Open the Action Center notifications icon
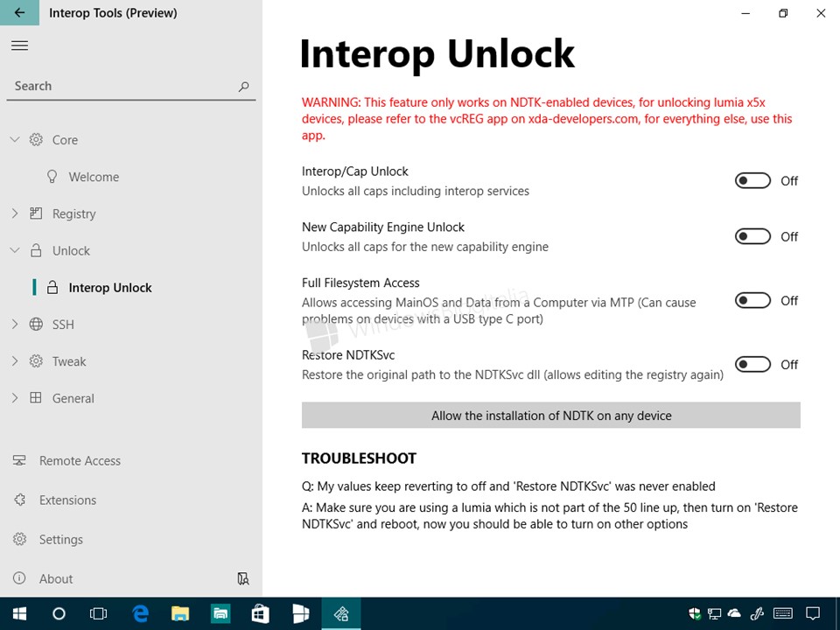The height and width of the screenshot is (630, 840). [813, 613]
